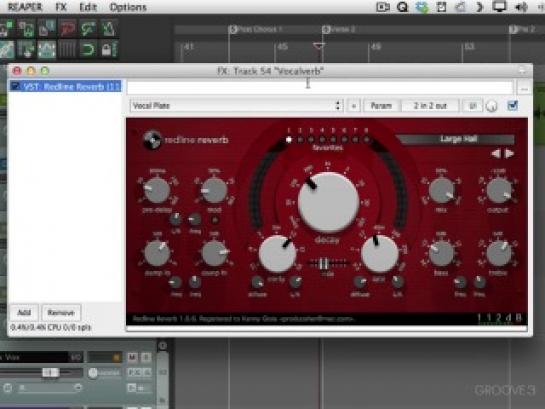545x409 pixels.
Task: Select favorites slot 1
Action: tap(288, 140)
